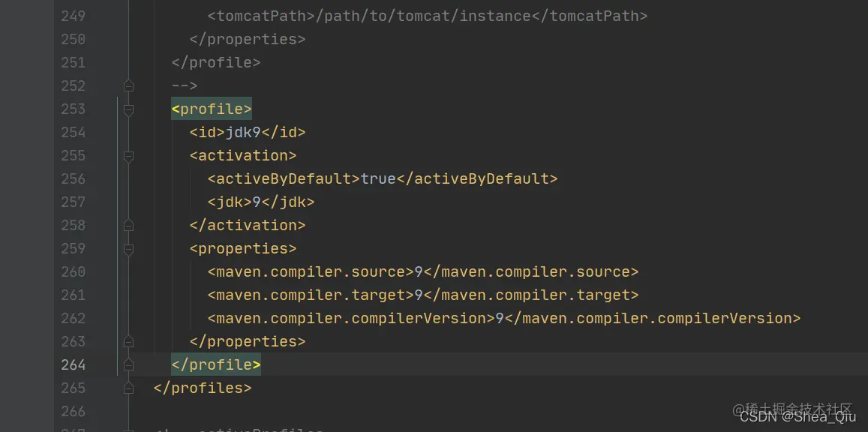
Task: Click the <jdk>9</jdk> element
Action: (261, 202)
